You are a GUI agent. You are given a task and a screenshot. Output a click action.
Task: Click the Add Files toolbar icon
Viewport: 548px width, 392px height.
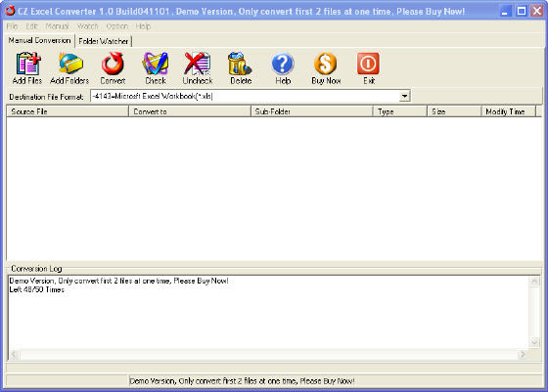pos(27,64)
